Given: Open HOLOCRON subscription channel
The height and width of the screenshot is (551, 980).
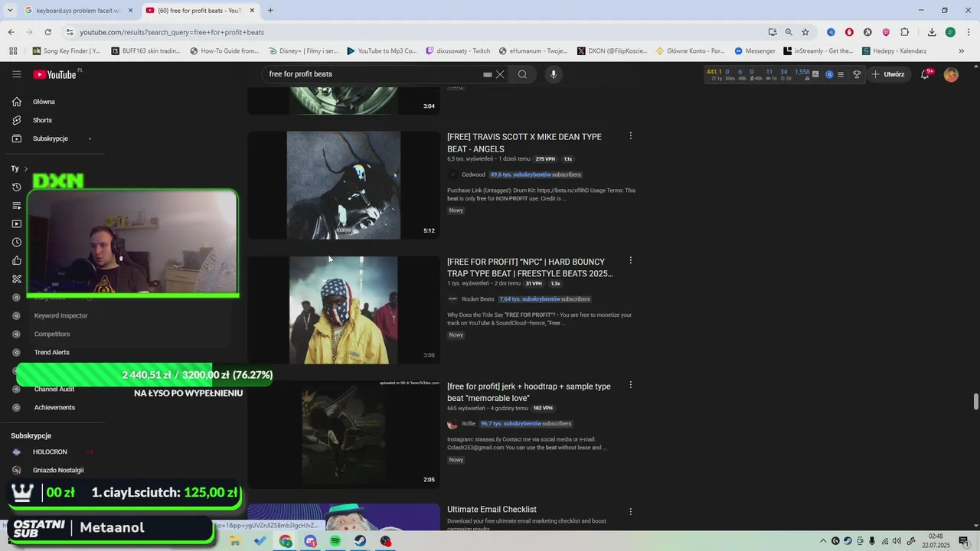Looking at the screenshot, I should pyautogui.click(x=50, y=452).
